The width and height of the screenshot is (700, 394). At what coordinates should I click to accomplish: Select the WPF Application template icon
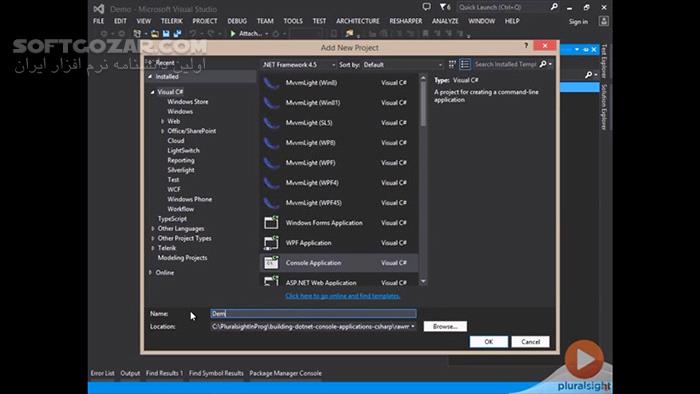271,243
